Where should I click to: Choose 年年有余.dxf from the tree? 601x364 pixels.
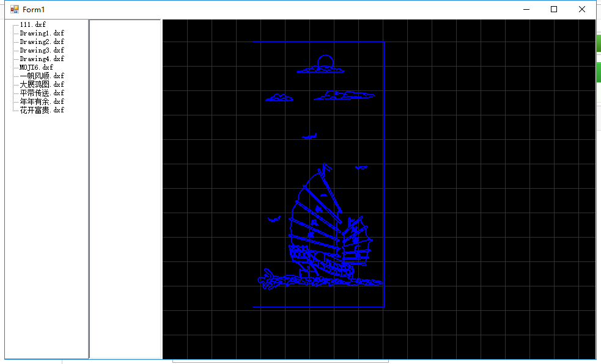pos(42,101)
